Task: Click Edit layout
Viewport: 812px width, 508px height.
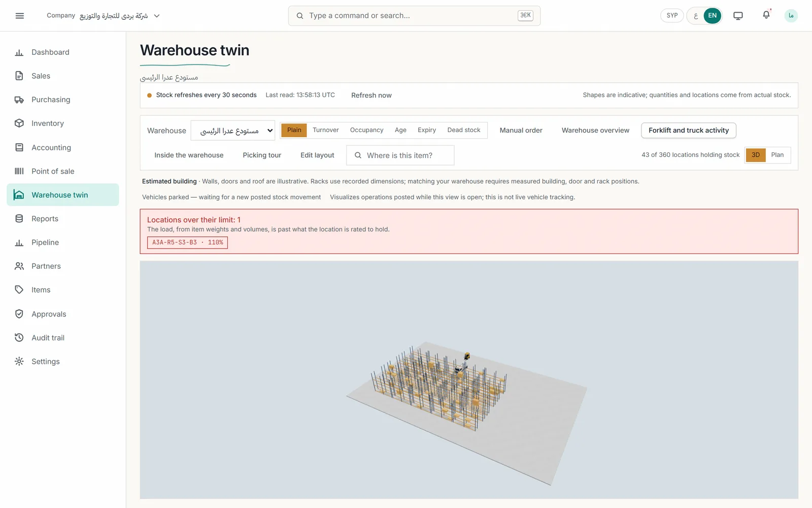Action: (317, 155)
